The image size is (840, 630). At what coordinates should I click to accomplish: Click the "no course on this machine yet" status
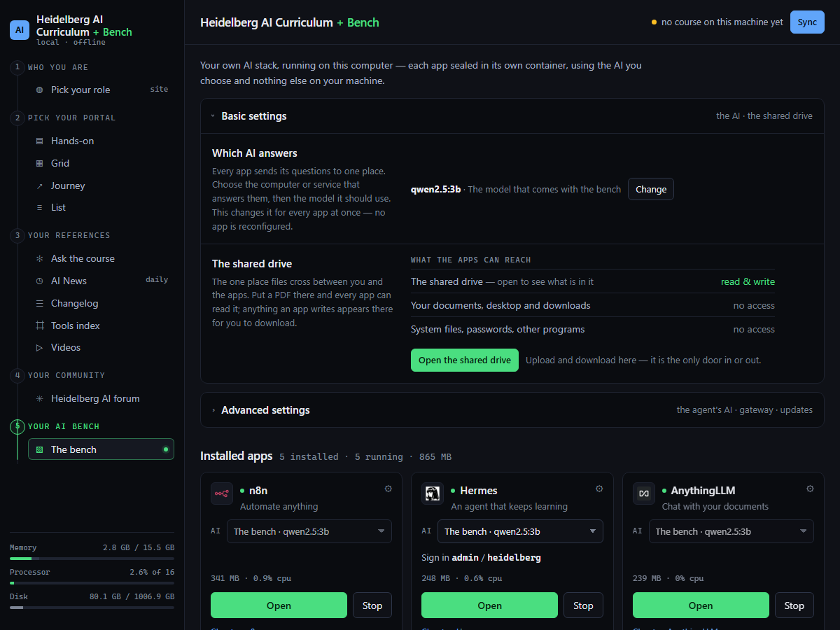(717, 22)
